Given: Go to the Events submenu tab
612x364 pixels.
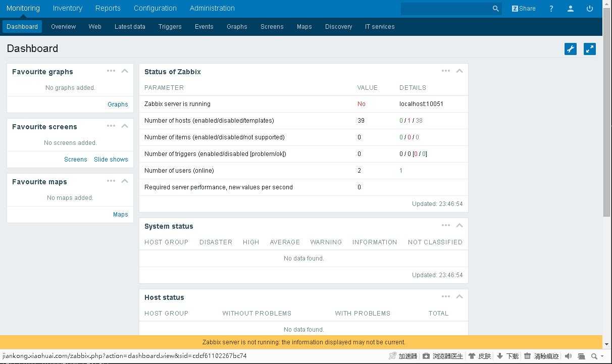Looking at the screenshot, I should (204, 27).
